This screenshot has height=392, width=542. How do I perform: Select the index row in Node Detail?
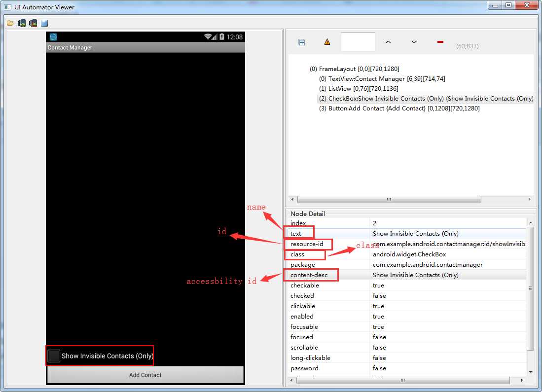pyautogui.click(x=407, y=223)
